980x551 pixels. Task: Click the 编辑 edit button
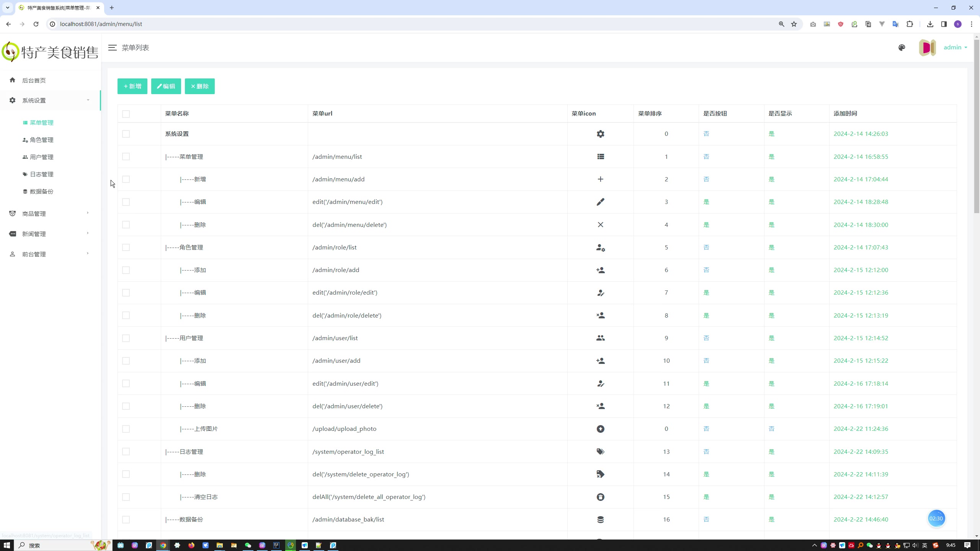pos(166,86)
